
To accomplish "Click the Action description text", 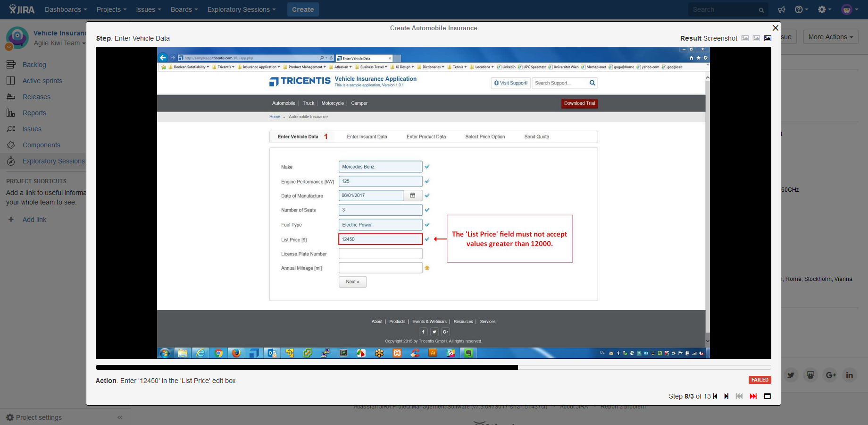I will 166,381.
